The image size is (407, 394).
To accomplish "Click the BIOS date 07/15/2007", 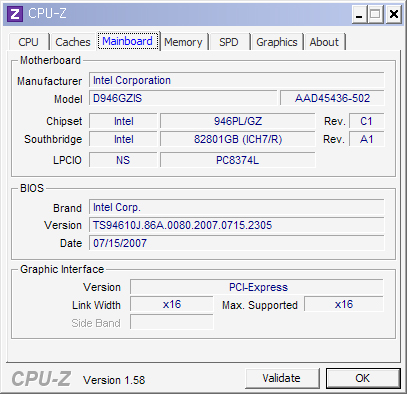I will pyautogui.click(x=237, y=243).
